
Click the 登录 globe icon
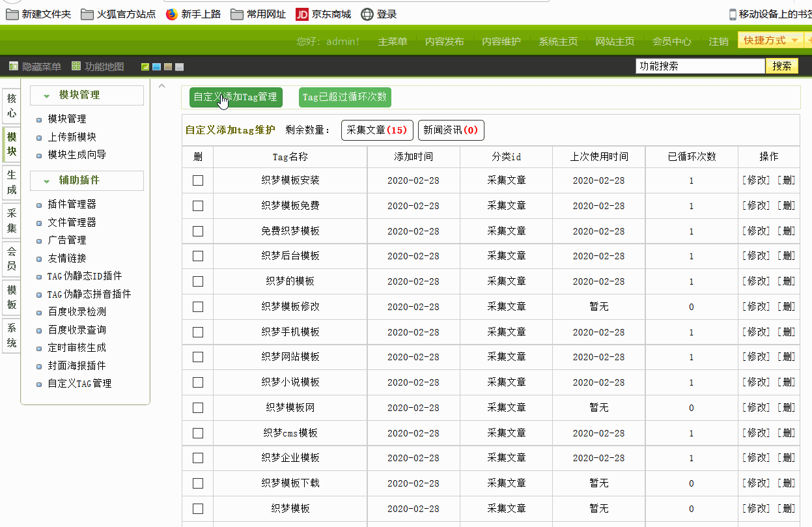click(368, 13)
